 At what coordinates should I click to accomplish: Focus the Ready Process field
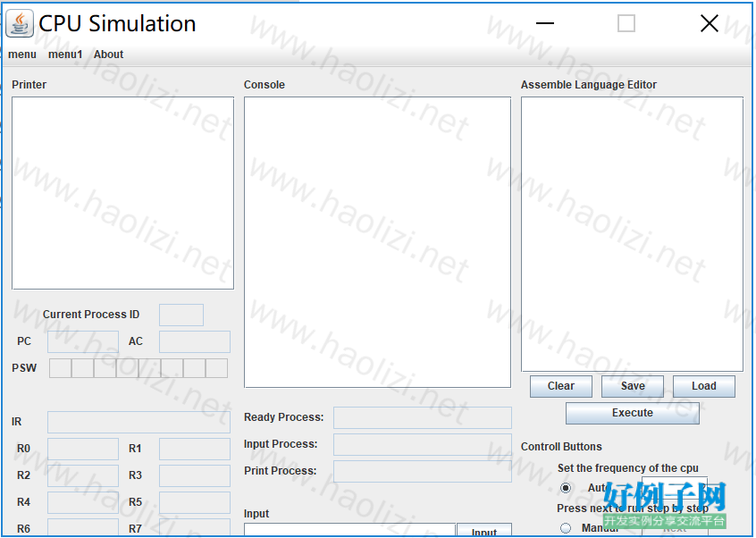coord(422,417)
